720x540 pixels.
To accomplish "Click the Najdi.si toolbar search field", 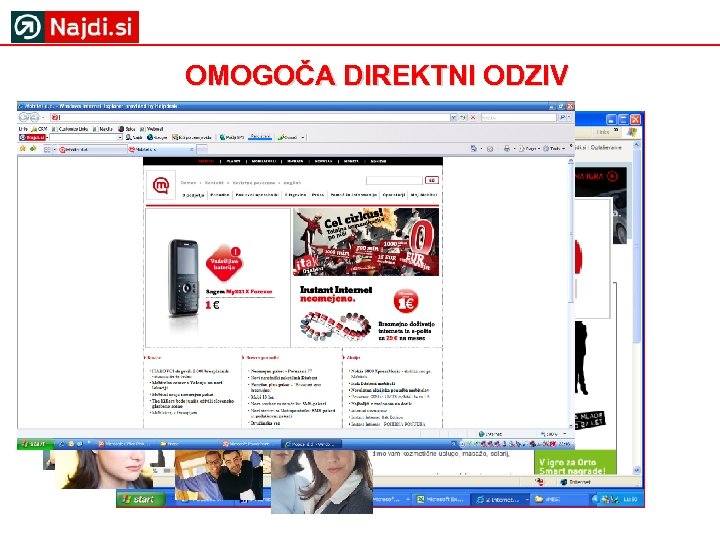I will 83,137.
